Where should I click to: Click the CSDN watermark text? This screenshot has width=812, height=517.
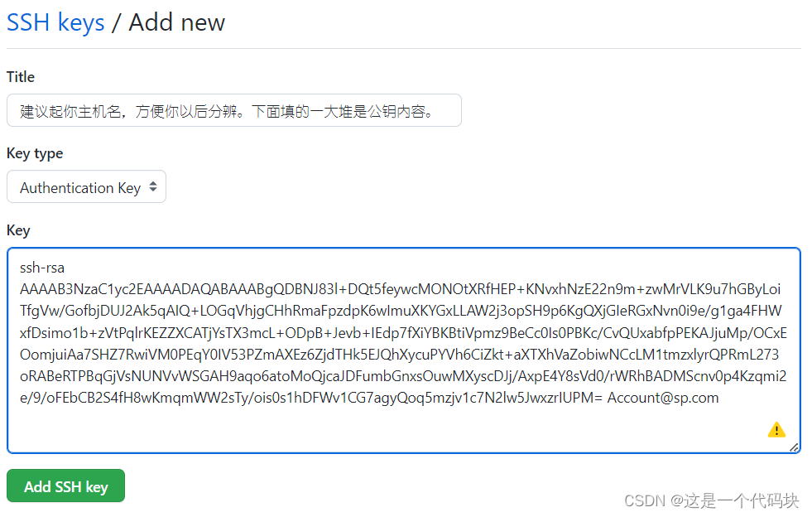point(711,501)
